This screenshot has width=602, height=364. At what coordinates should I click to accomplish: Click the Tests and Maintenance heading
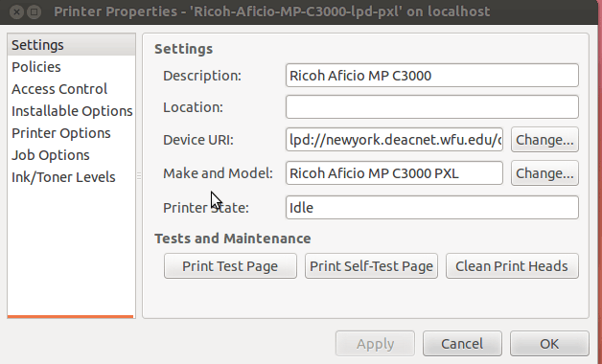pyautogui.click(x=233, y=239)
